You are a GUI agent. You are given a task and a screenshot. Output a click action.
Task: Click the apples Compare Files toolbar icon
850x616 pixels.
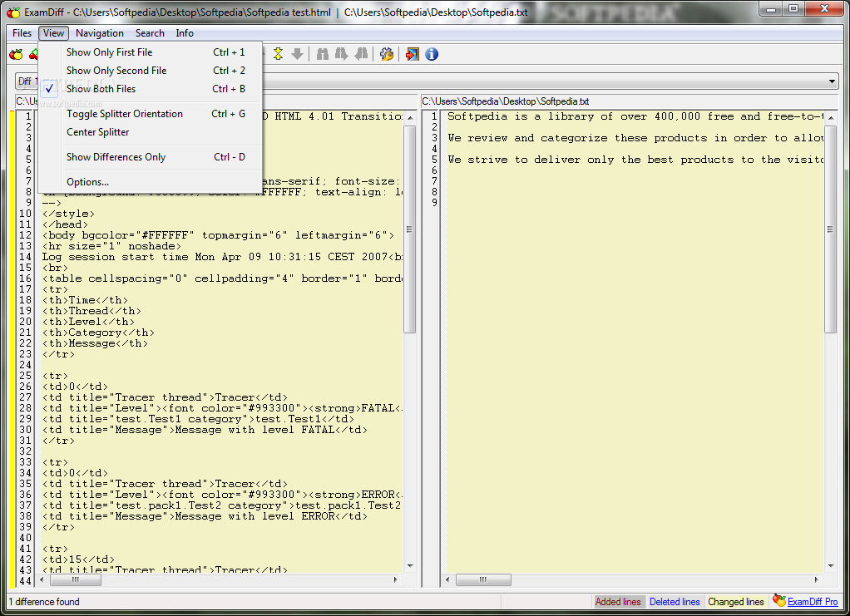coord(17,54)
